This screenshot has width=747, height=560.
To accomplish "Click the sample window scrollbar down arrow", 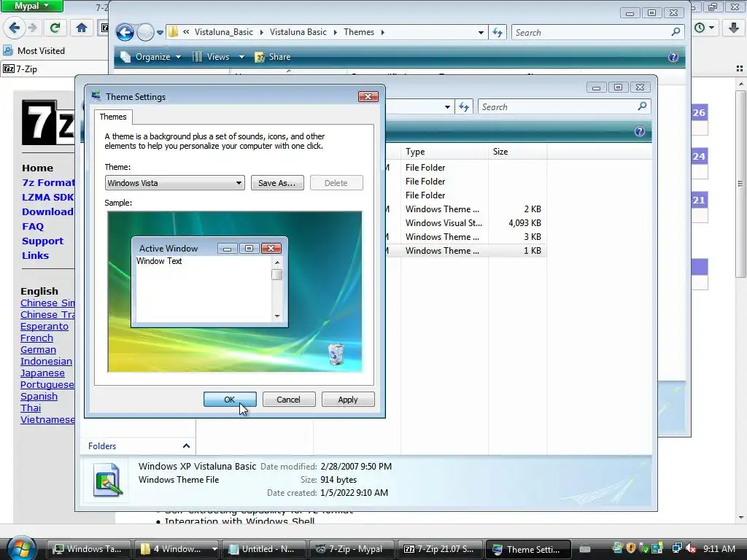I will click(x=277, y=316).
